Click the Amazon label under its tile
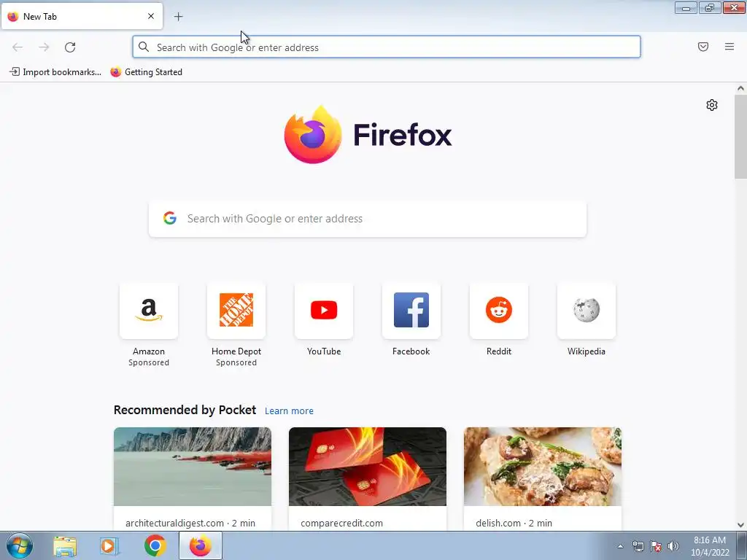 149,351
